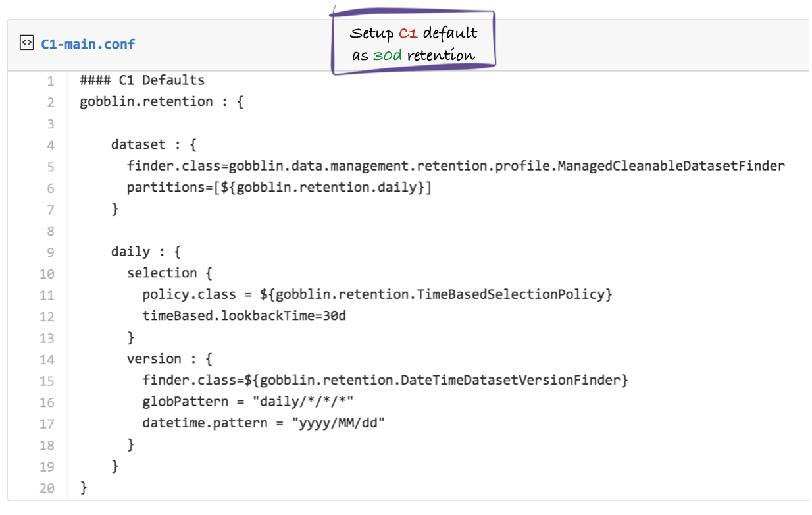Viewport: 812px width, 515px height.
Task: Click line number 9 in the gutter
Action: pos(50,252)
